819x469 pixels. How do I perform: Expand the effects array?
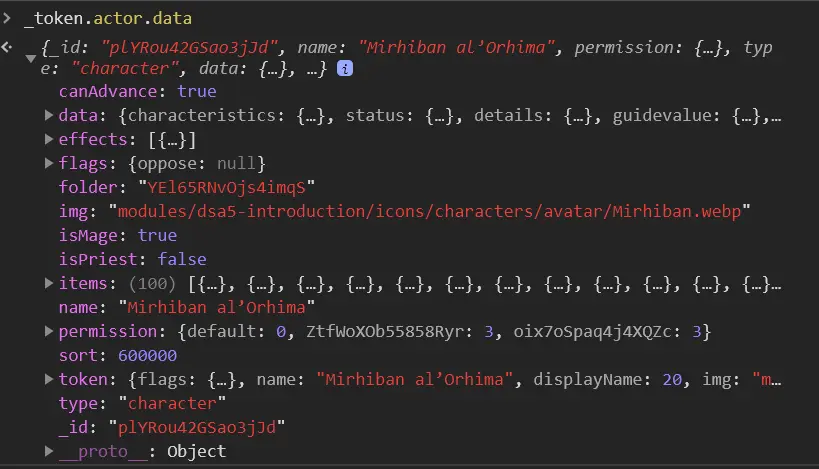tap(49, 140)
